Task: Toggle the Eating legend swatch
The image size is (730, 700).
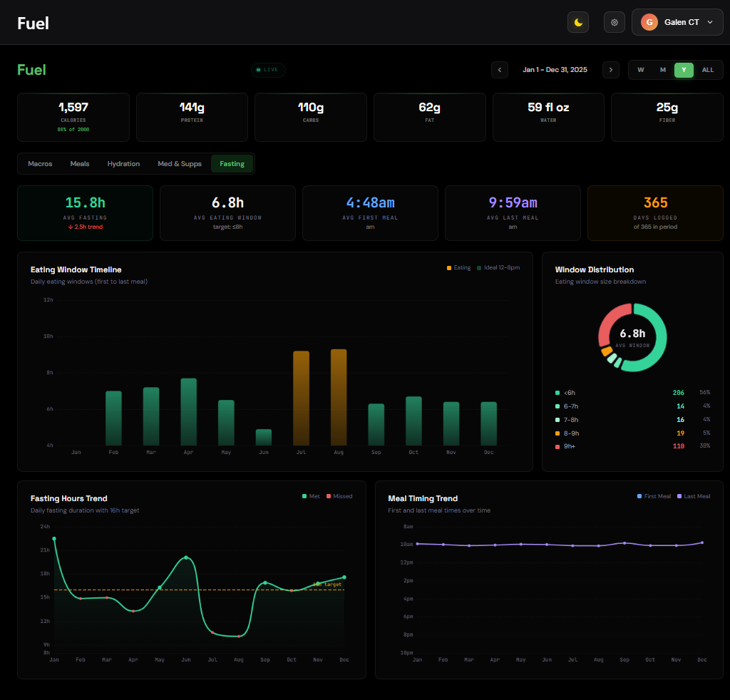Action: coord(449,268)
